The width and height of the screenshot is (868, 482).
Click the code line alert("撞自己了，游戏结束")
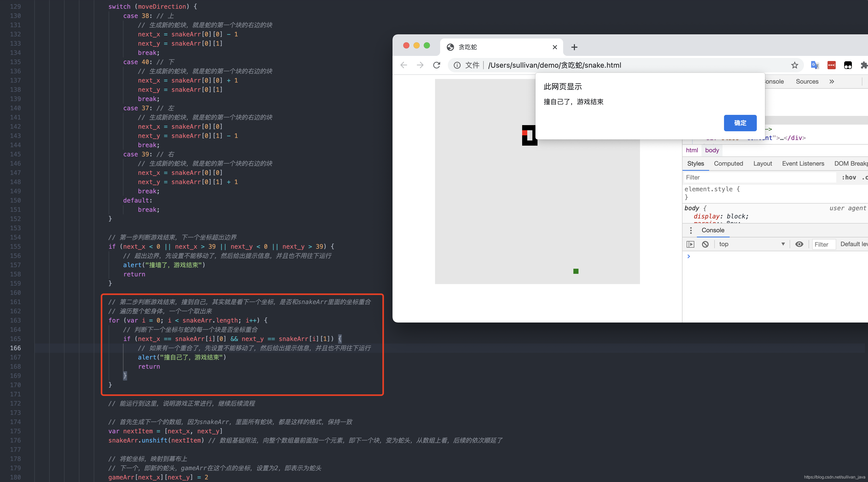click(182, 357)
